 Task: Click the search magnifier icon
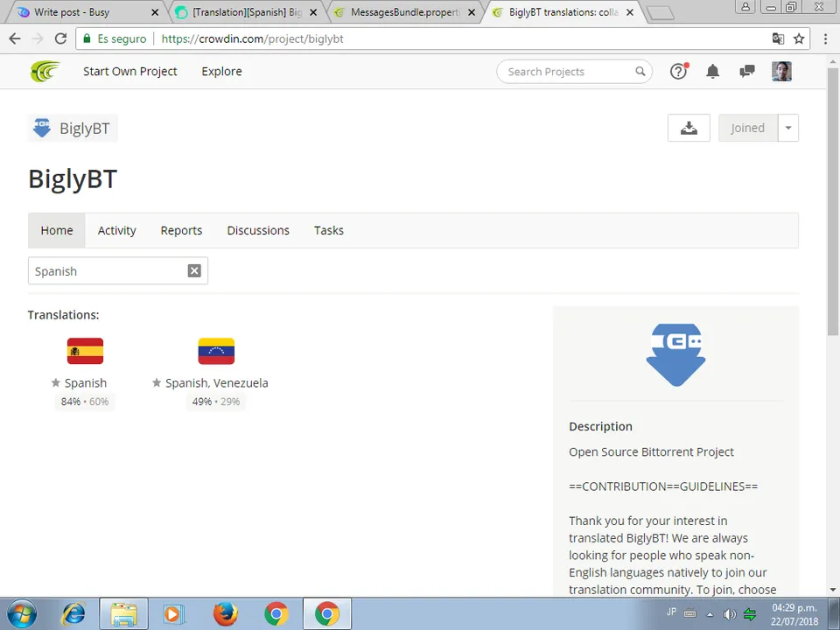pyautogui.click(x=640, y=71)
